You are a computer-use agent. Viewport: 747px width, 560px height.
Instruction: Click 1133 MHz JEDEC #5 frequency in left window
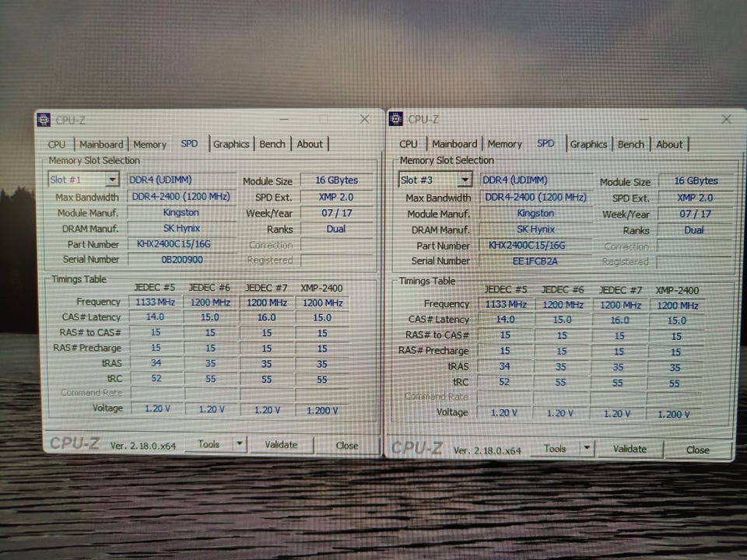click(156, 302)
